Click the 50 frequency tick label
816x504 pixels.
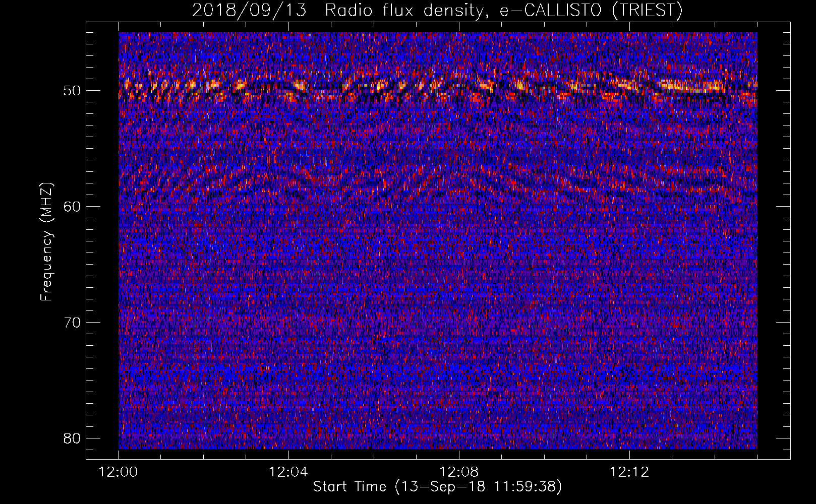click(73, 91)
